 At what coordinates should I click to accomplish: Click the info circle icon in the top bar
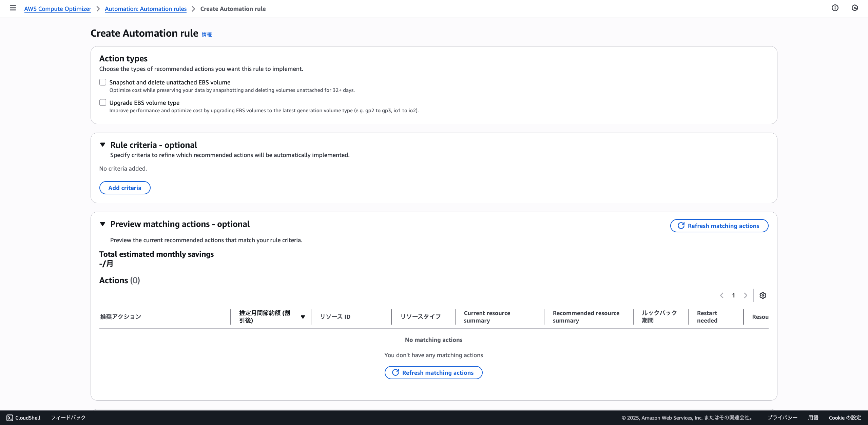(x=835, y=8)
